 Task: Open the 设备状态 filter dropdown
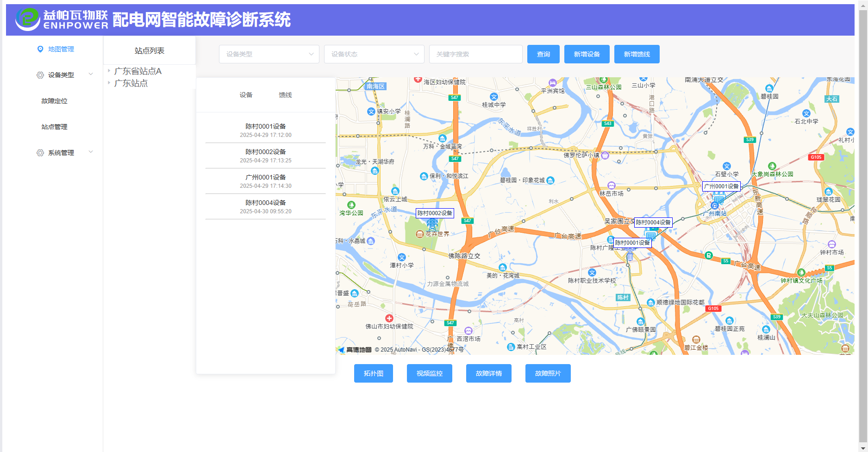(x=374, y=54)
